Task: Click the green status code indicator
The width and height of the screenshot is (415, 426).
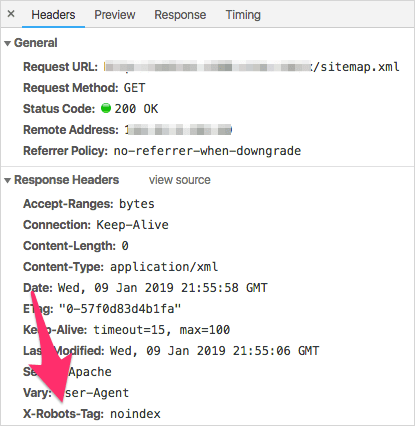Action: (106, 108)
